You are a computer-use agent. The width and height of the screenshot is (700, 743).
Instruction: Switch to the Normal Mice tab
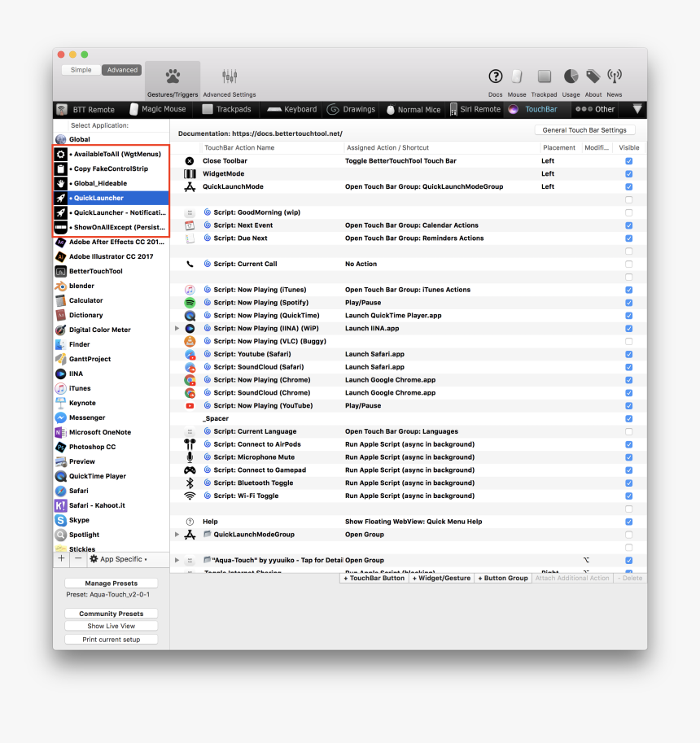point(413,110)
